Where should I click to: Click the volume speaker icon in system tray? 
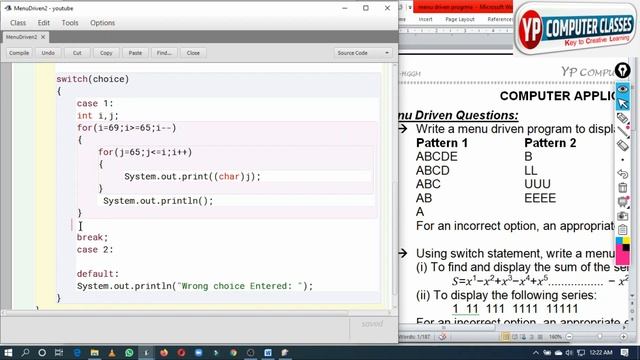coord(569,352)
